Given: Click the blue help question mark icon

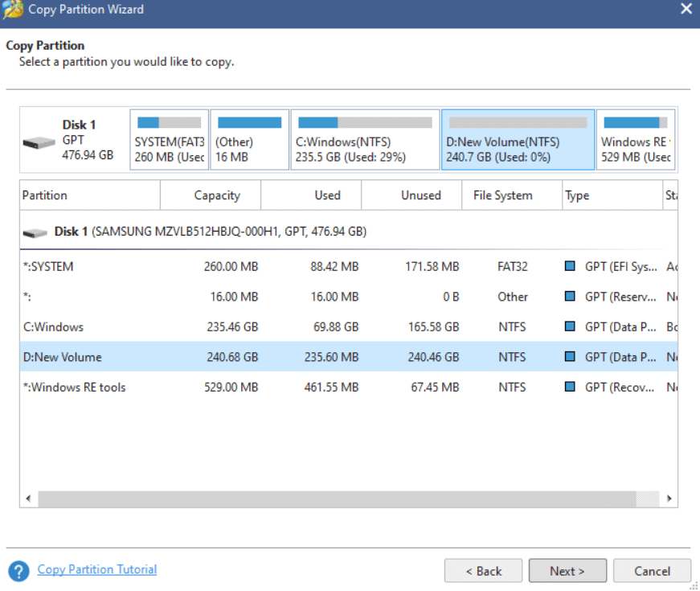Looking at the screenshot, I should pyautogui.click(x=18, y=571).
